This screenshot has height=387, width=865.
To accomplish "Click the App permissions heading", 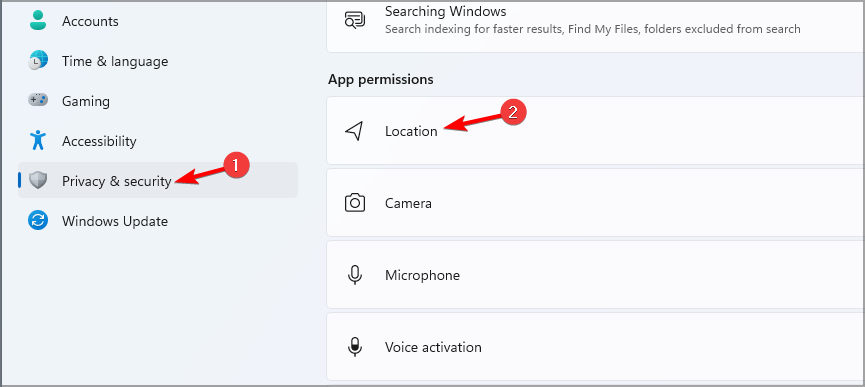I will coord(381,79).
